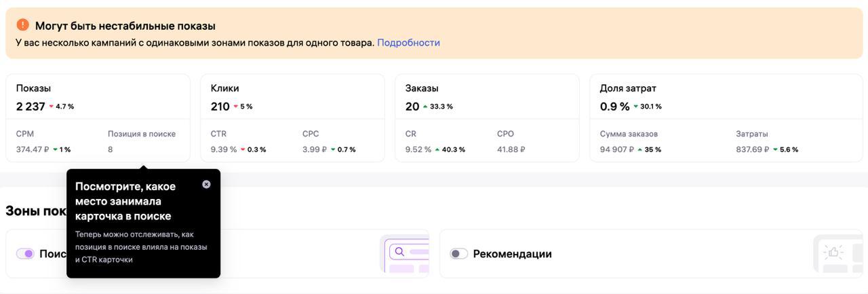
Task: Toggle the Рекомендации switch on
Action: tap(459, 253)
